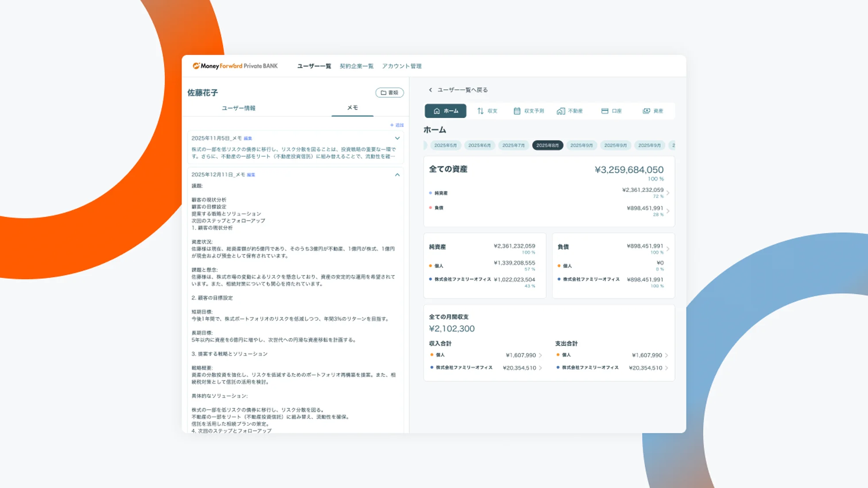
Task: Select the 不動産 building icon tab
Action: point(570,111)
